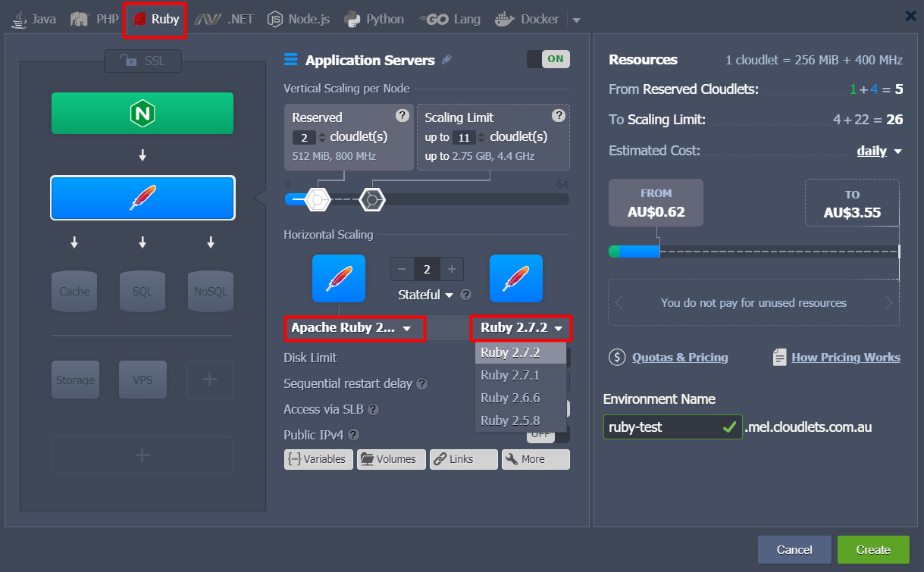This screenshot has height=572, width=924.
Task: Switch to the Node.js tab
Action: click(299, 19)
